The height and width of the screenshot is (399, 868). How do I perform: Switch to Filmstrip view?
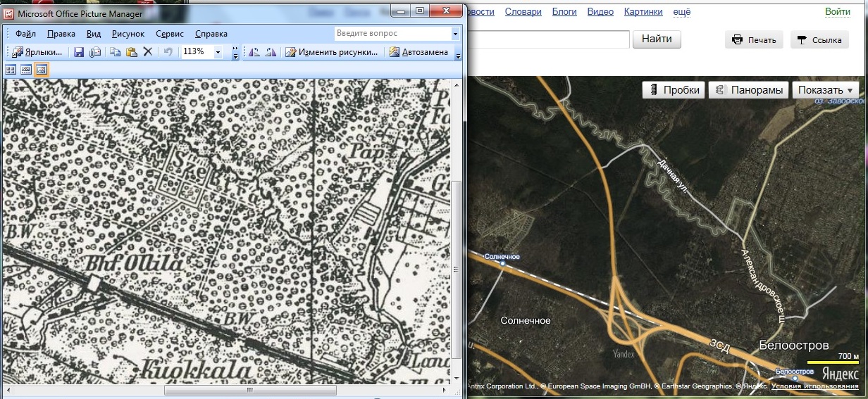click(26, 70)
